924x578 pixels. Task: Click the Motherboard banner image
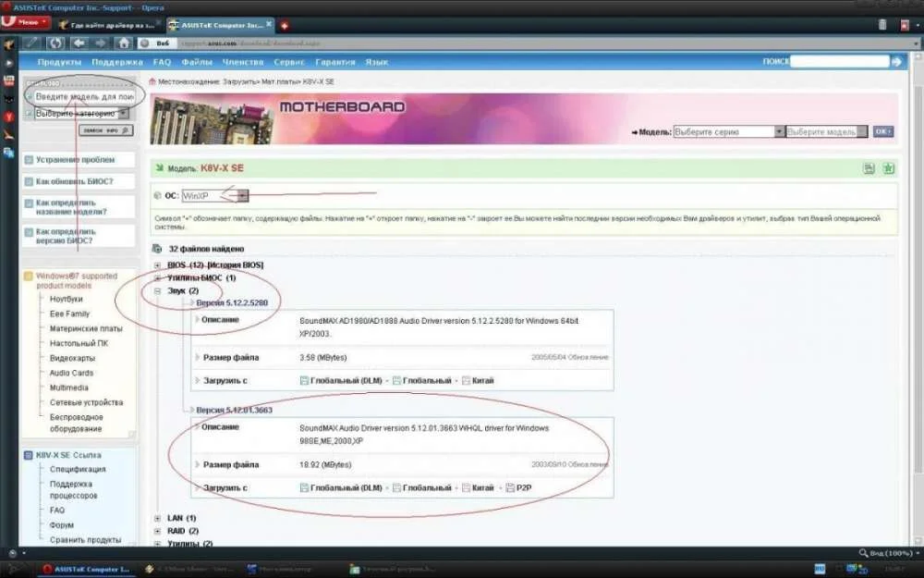pos(524,118)
